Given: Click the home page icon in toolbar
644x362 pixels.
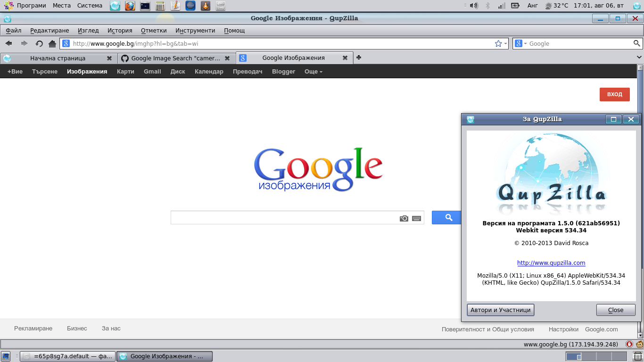Looking at the screenshot, I should [x=52, y=43].
